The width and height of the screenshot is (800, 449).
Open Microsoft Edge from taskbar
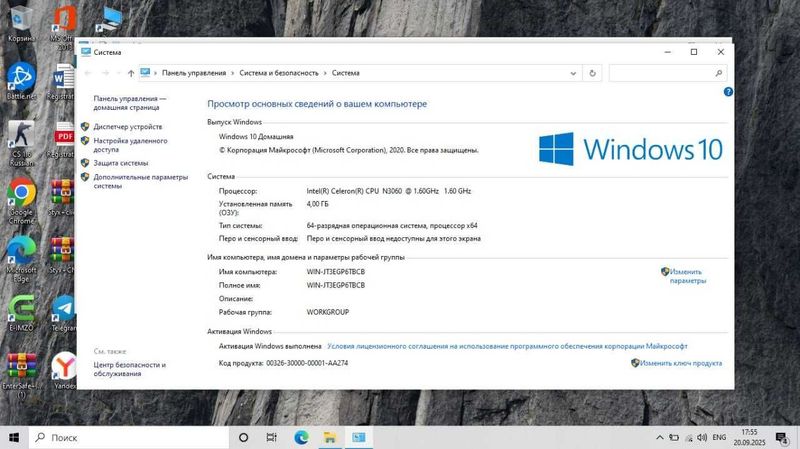click(301, 438)
